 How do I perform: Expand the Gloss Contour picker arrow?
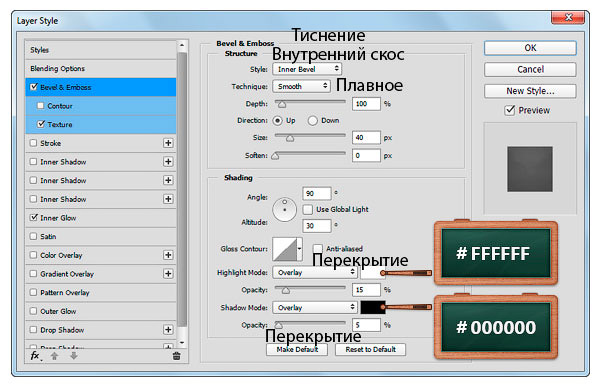(x=300, y=249)
